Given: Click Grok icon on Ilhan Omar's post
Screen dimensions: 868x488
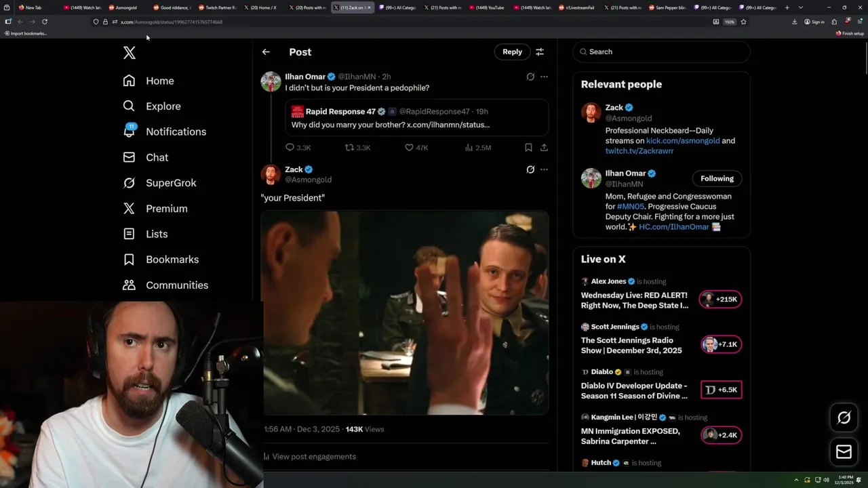Looking at the screenshot, I should point(530,77).
